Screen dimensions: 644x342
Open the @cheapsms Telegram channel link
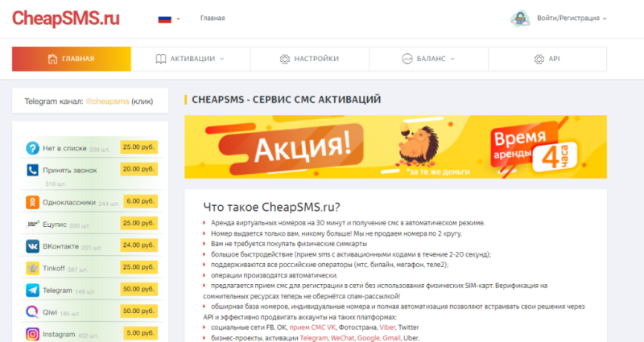point(107,101)
